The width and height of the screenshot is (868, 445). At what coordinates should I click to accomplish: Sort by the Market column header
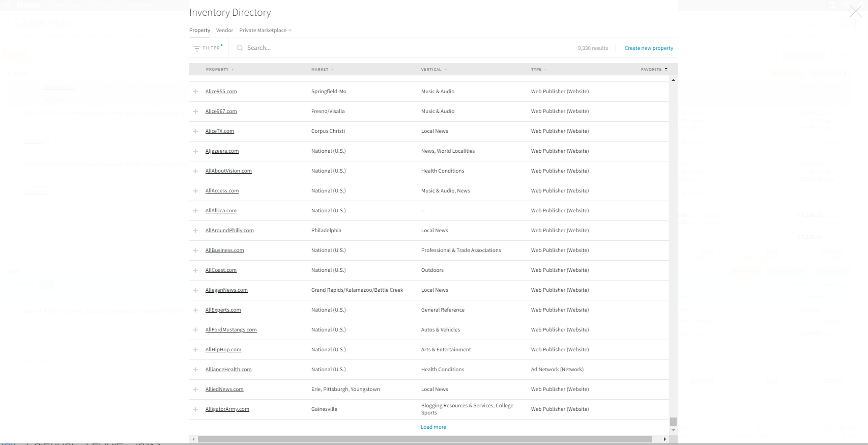pyautogui.click(x=323, y=69)
